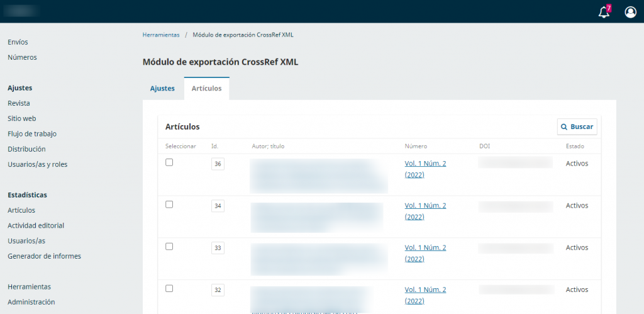Open Flujo de trabajo settings
This screenshot has height=314, width=644.
32,133
